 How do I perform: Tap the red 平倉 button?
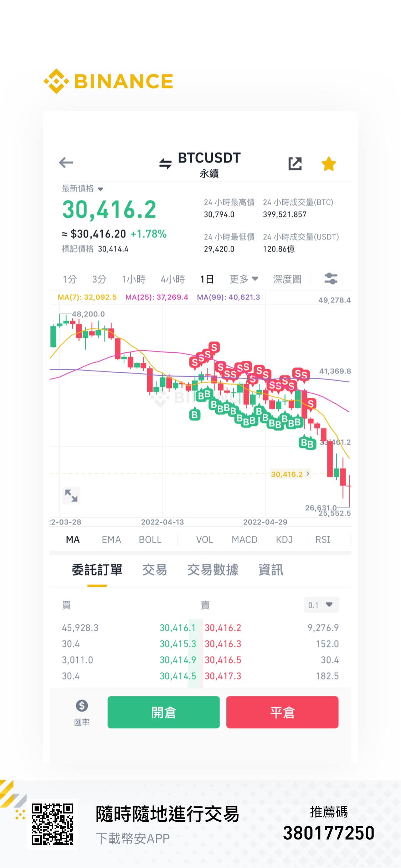click(x=282, y=712)
